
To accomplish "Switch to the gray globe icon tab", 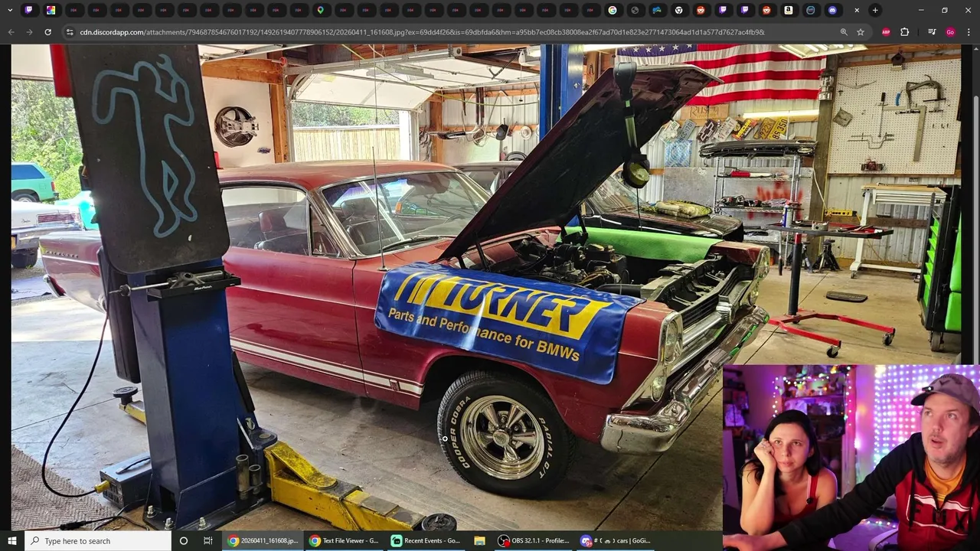I will click(x=635, y=10).
